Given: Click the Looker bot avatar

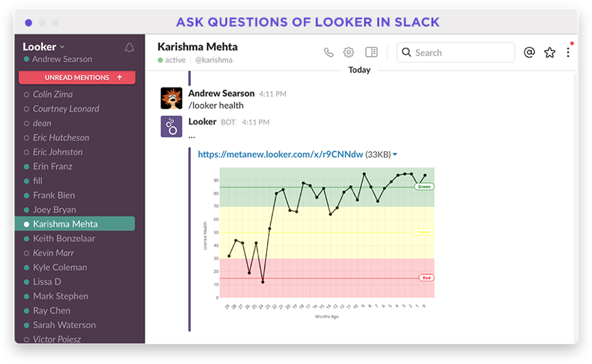Looking at the screenshot, I should click(x=171, y=127).
